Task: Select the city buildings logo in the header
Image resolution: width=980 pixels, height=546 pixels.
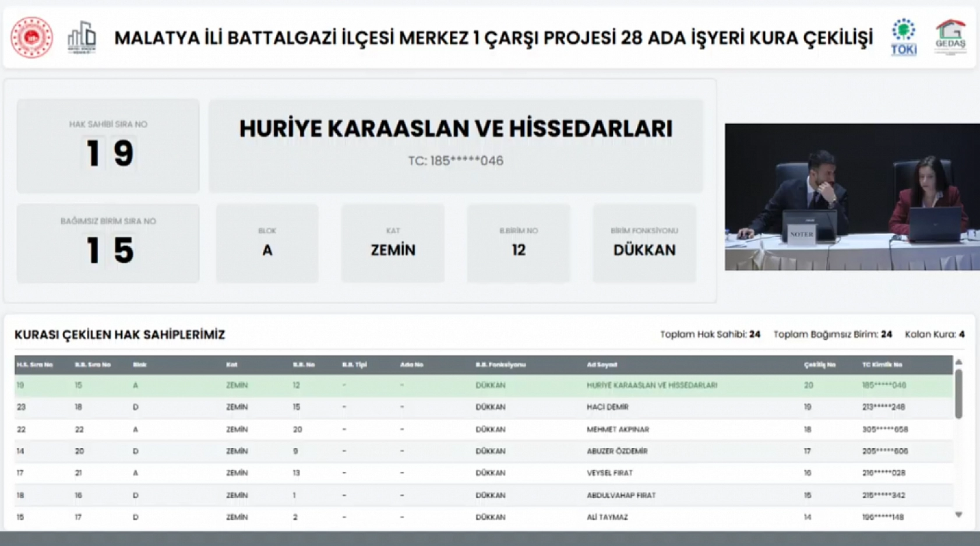Action: click(82, 37)
